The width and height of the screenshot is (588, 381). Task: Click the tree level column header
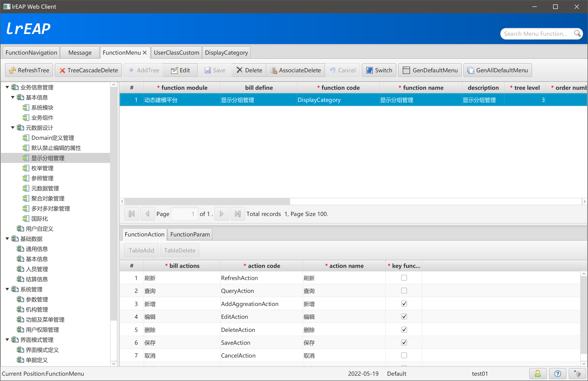point(524,87)
